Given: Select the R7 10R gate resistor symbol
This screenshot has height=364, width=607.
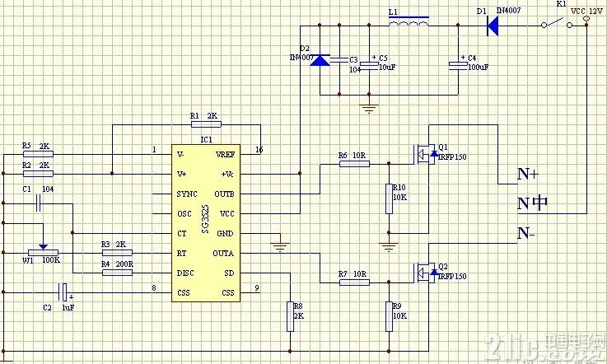Looking at the screenshot, I should coord(355,282).
